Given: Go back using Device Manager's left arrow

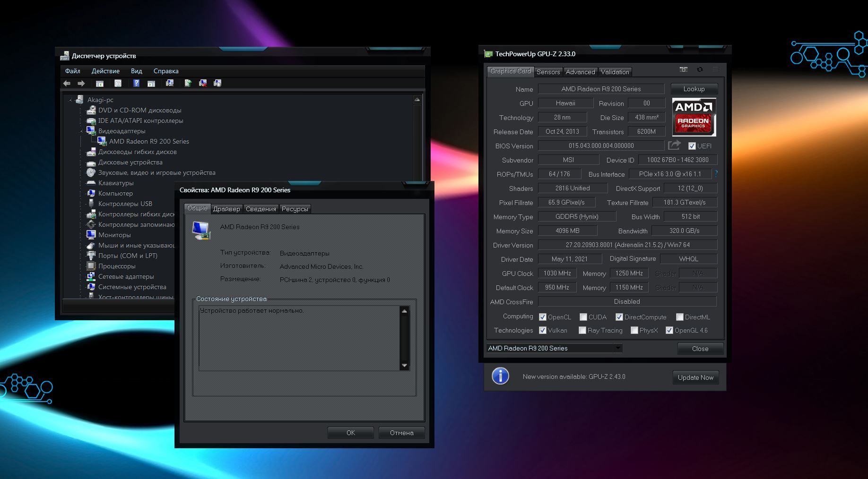Looking at the screenshot, I should (x=67, y=83).
